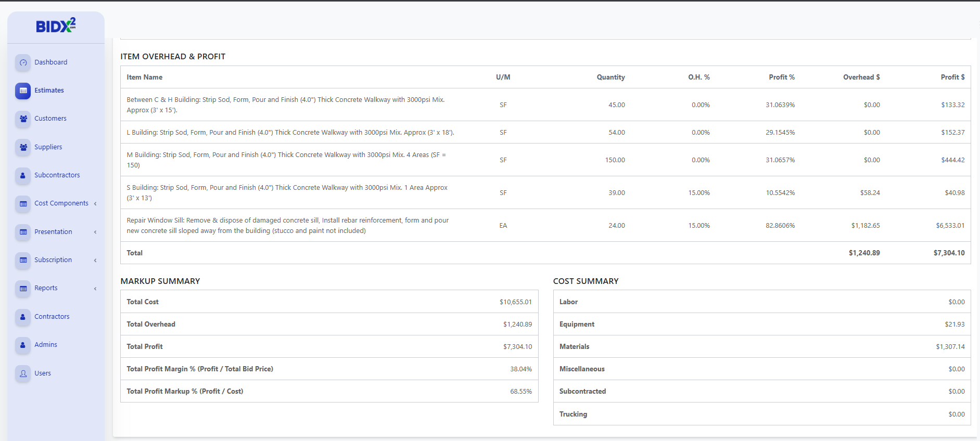980x441 pixels.
Task: Click the BIDX2 logo
Action: coord(56,25)
